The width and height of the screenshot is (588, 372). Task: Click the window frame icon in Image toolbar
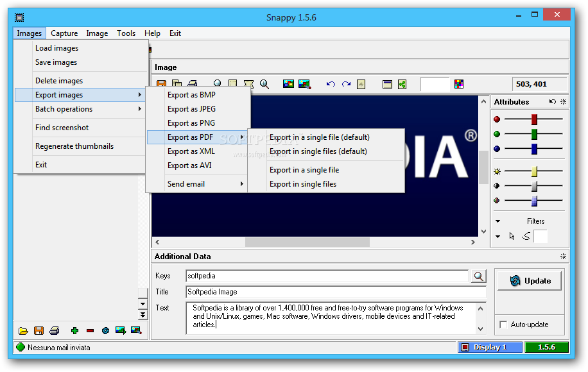(x=387, y=84)
